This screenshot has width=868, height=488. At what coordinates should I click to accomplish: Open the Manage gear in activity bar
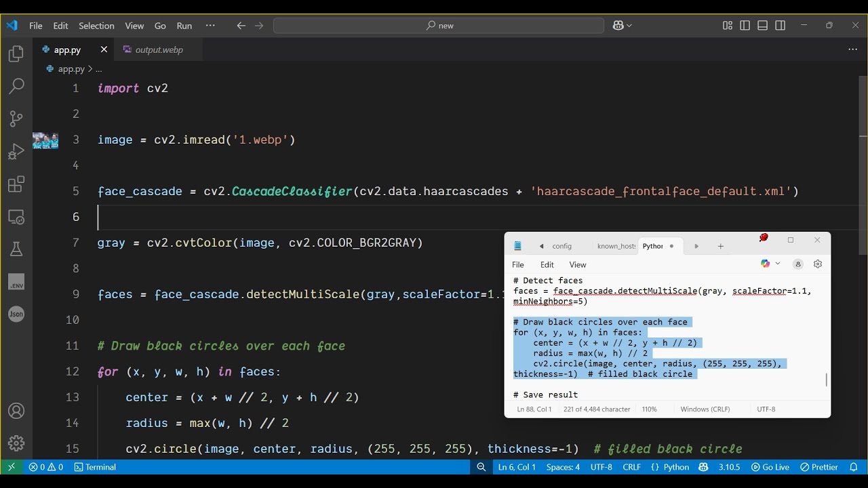pyautogui.click(x=16, y=444)
